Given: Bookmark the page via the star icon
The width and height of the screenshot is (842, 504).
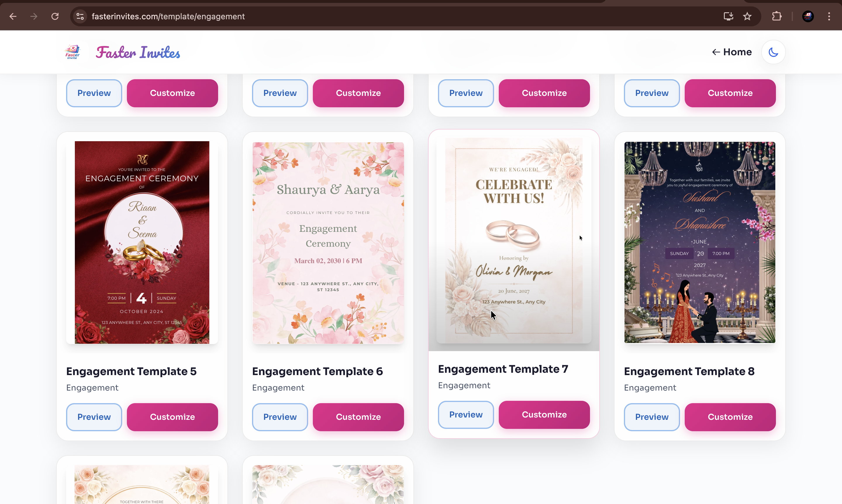Looking at the screenshot, I should pyautogui.click(x=747, y=16).
